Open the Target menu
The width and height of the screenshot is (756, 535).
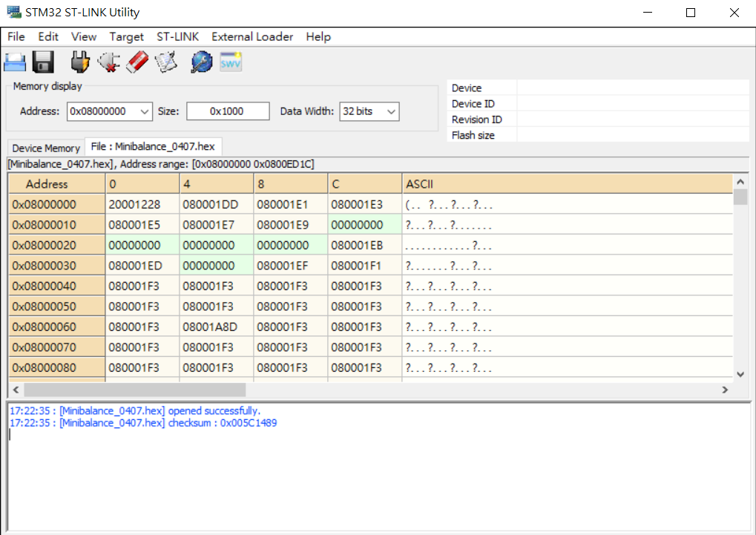pos(126,36)
